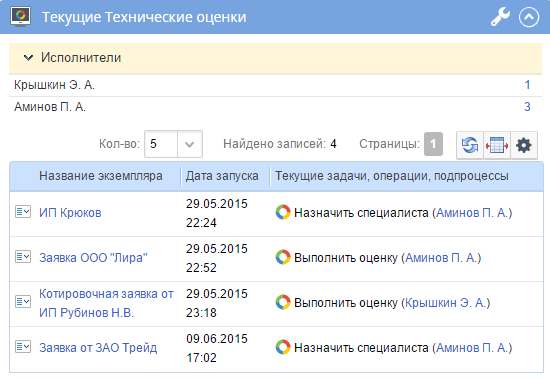Sort by the Название экземпляра column header
Screen dimensions: 550x379
tap(101, 176)
